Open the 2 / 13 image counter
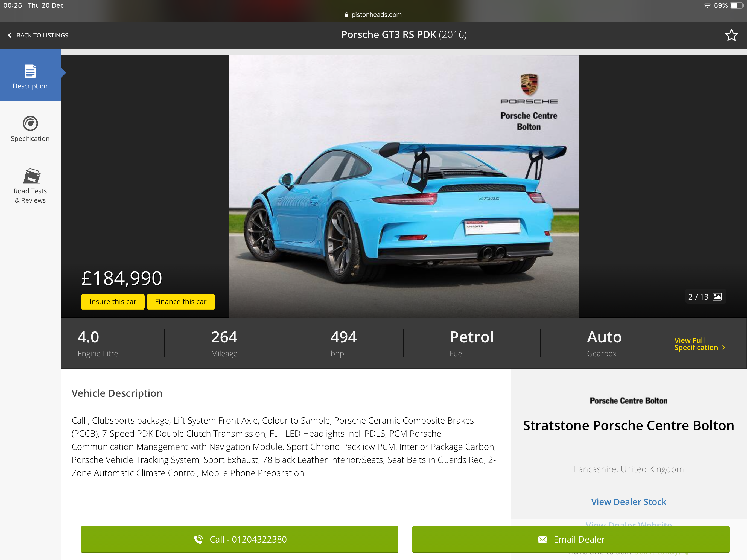747x560 pixels. coord(698,297)
